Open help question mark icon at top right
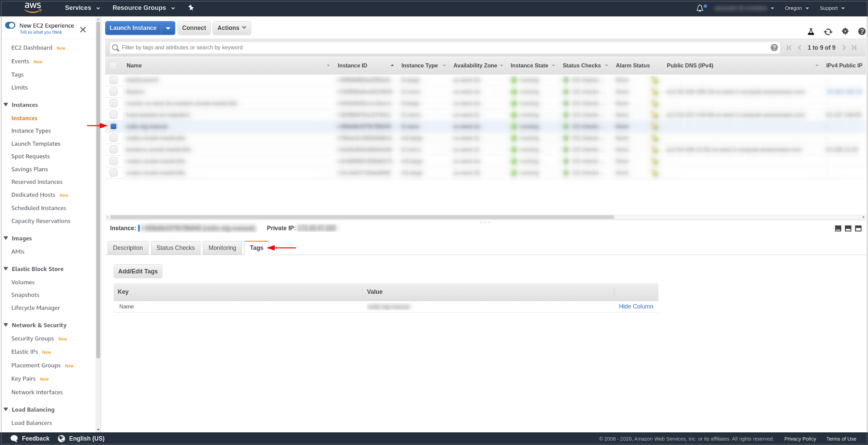The image size is (868, 445). click(861, 31)
